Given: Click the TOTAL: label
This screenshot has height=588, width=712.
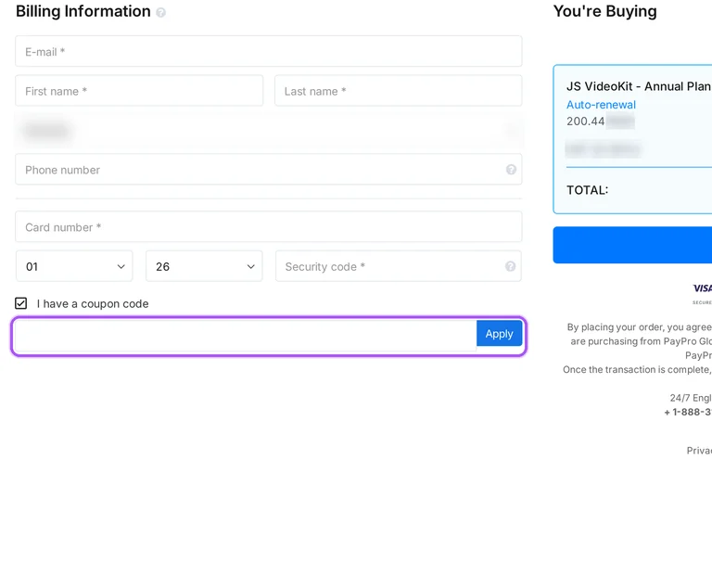Looking at the screenshot, I should [587, 190].
